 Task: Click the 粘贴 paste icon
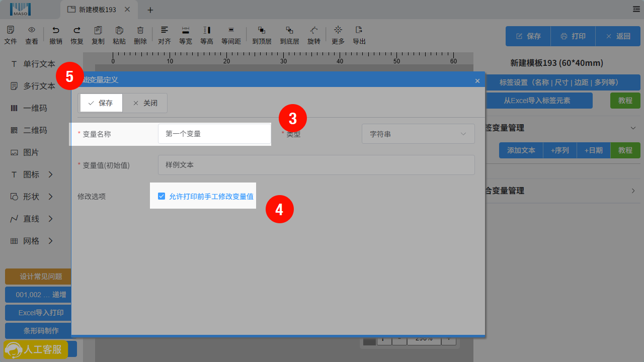119,30
